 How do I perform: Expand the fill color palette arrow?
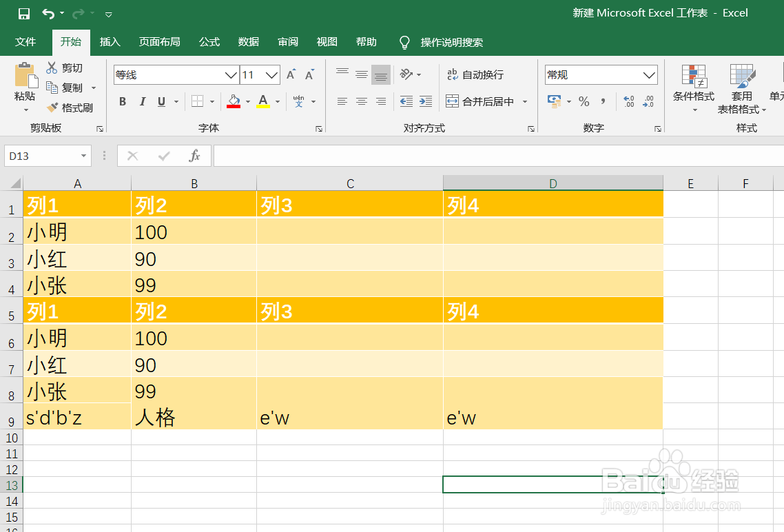[x=247, y=102]
